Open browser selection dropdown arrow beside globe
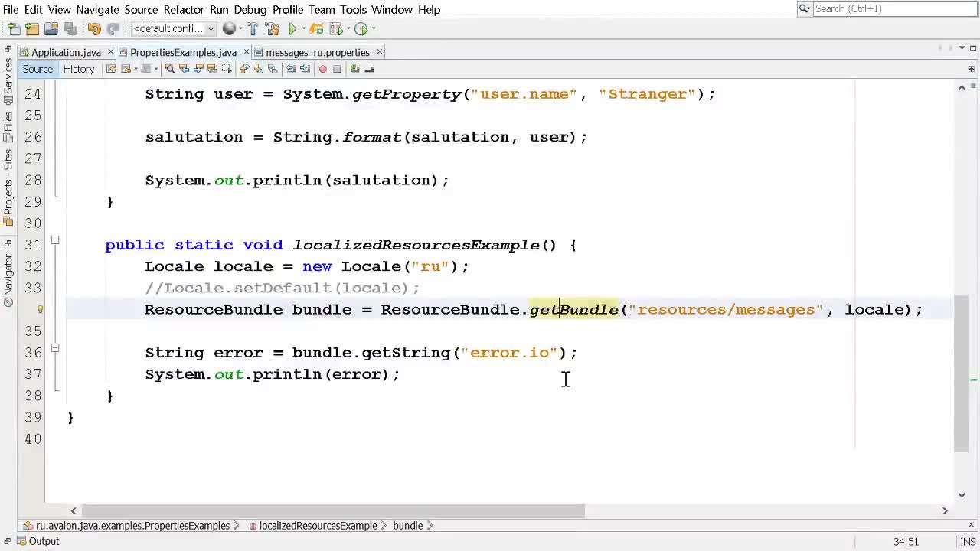This screenshot has width=980, height=551. [240, 29]
